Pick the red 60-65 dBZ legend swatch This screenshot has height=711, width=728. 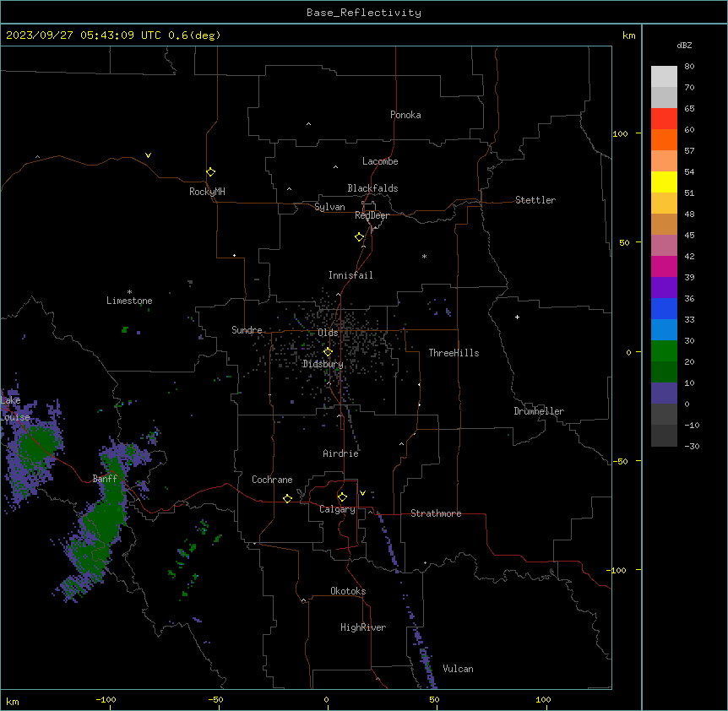(664, 118)
